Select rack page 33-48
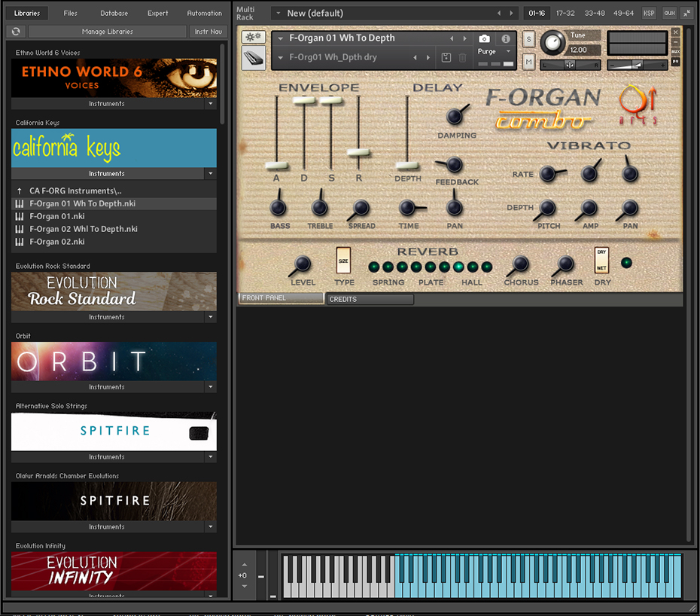 point(595,14)
